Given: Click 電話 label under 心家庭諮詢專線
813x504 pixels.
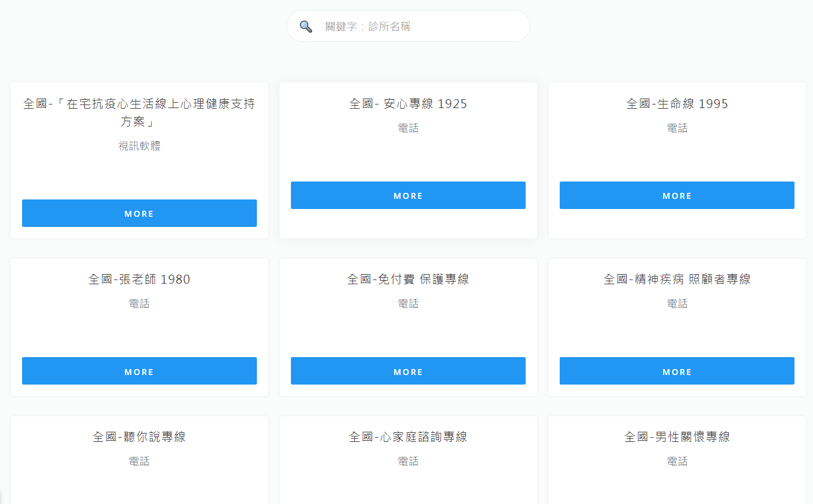Looking at the screenshot, I should pos(408,462).
